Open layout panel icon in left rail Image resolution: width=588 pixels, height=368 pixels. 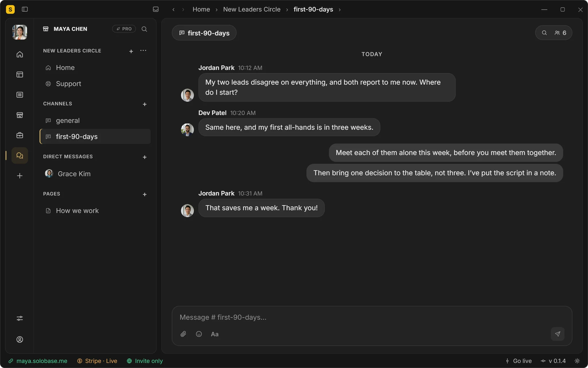(20, 74)
